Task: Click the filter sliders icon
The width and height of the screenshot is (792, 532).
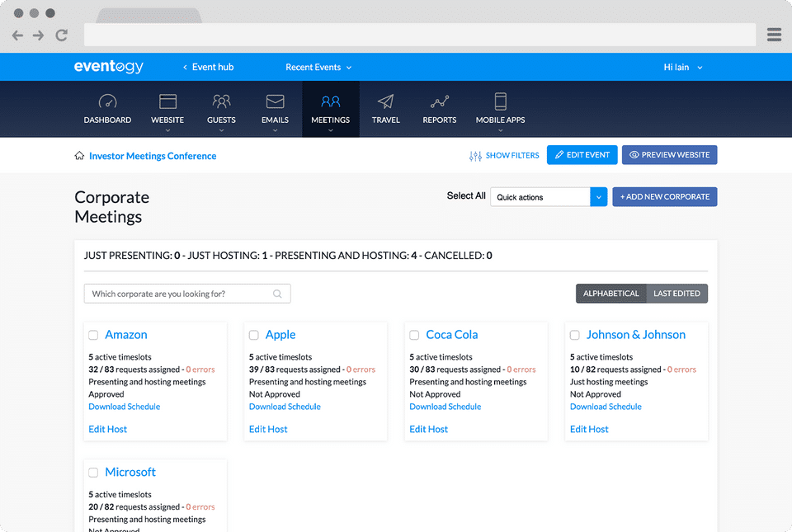Action: tap(475, 156)
